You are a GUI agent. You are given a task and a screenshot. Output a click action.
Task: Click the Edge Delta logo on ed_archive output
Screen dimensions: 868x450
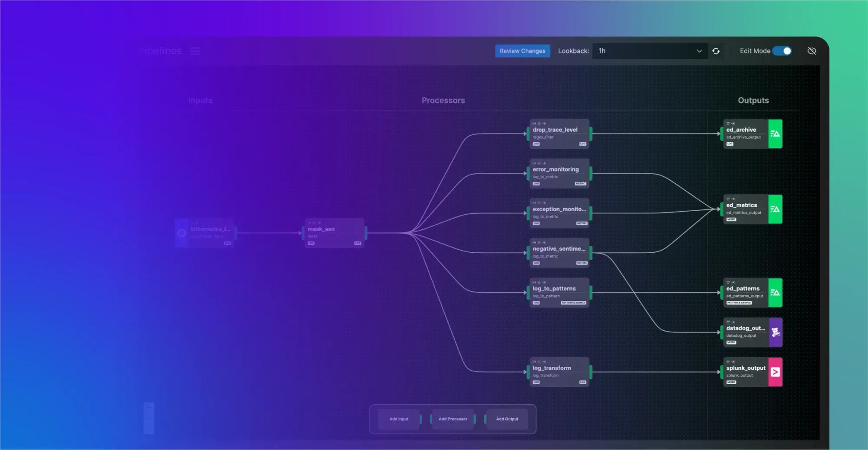coord(776,134)
